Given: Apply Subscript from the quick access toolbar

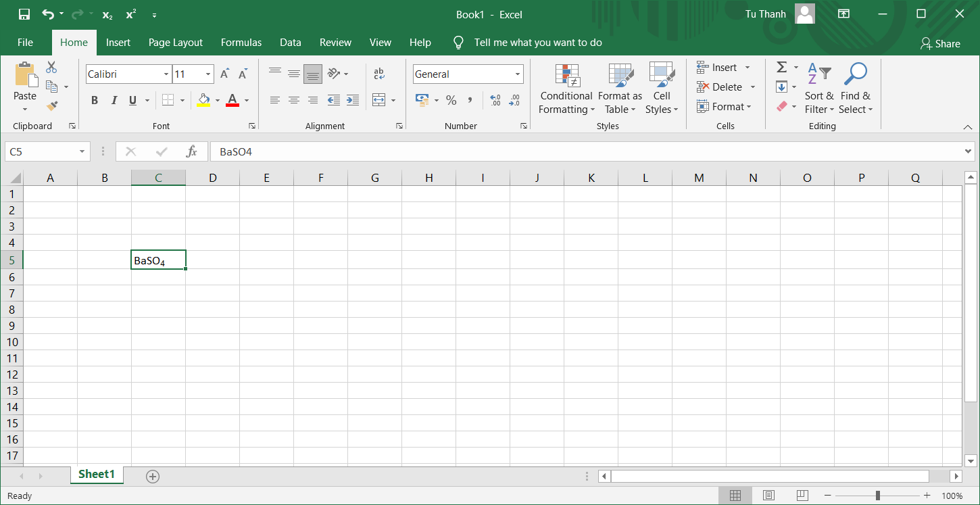Looking at the screenshot, I should click(x=107, y=14).
